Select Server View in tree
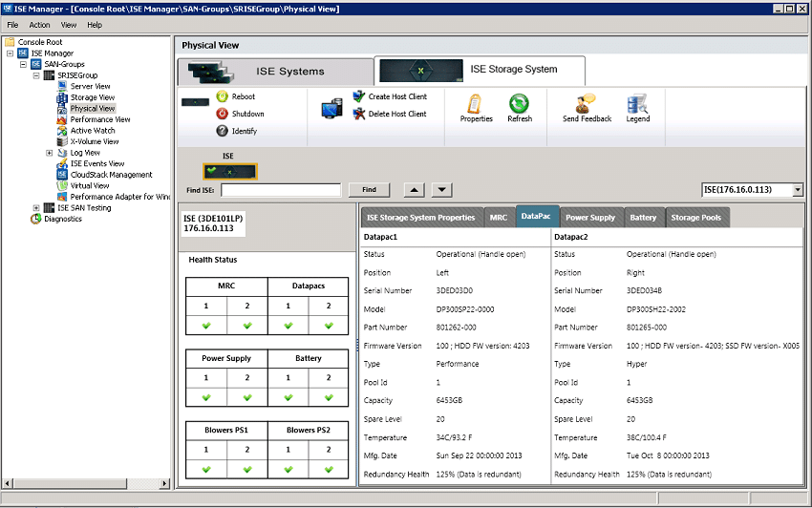Viewport: 812px width, 508px height. click(90, 86)
